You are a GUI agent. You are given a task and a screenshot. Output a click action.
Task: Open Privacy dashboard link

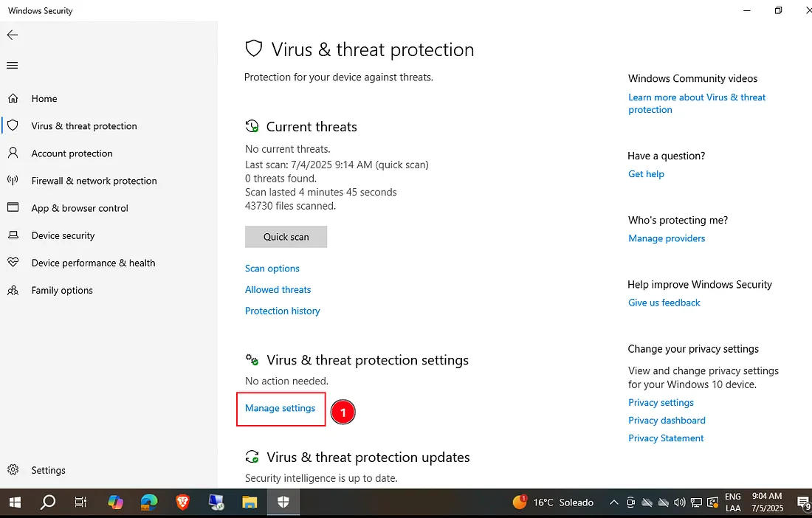tap(667, 420)
